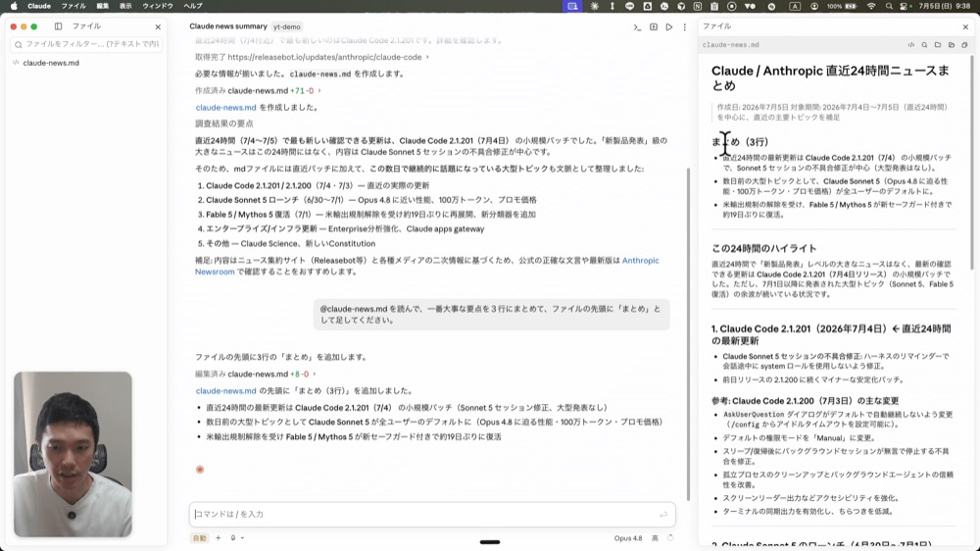Open the ファイル menu in menu bar
Image resolution: width=980 pixels, height=551 pixels.
pos(73,6)
